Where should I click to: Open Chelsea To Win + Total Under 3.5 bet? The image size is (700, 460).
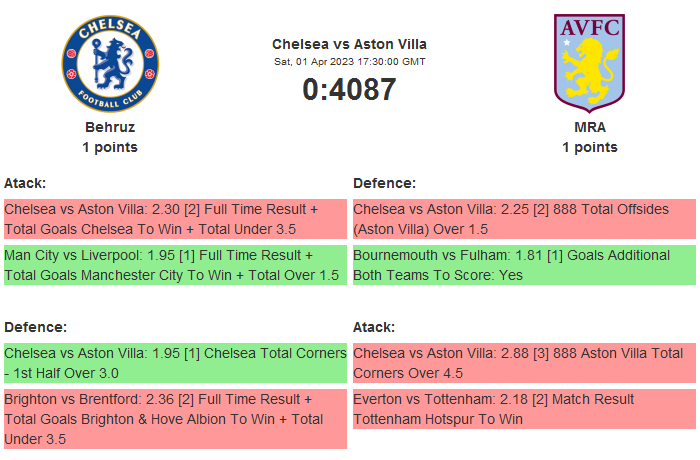[174, 219]
